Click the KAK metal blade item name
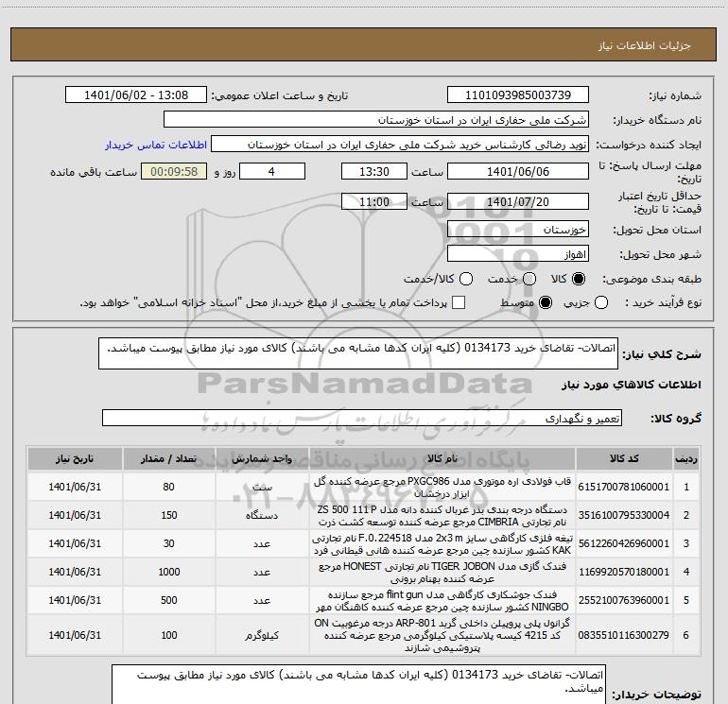Viewport: 728px width, 704px height. click(x=442, y=544)
